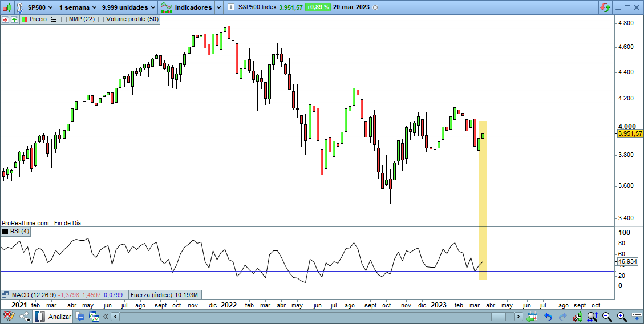Click the zoom out magnifier icon
This screenshot has width=644, height=324.
607,317
